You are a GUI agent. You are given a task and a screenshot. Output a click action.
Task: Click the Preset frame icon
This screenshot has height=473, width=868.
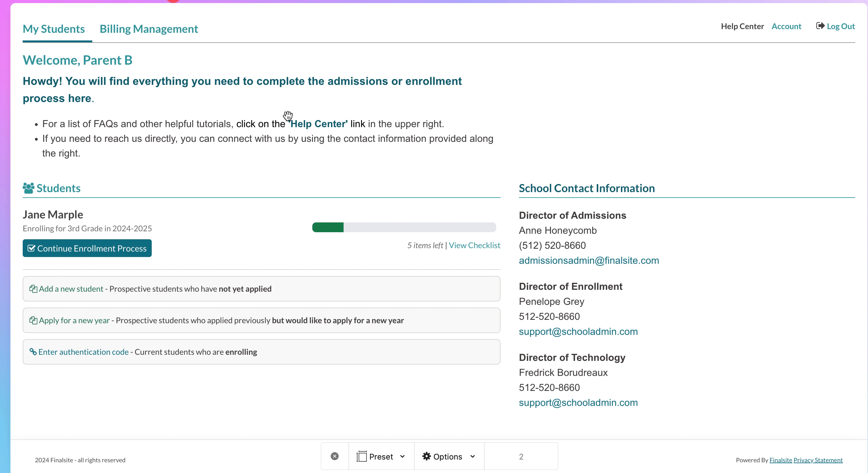click(x=361, y=456)
